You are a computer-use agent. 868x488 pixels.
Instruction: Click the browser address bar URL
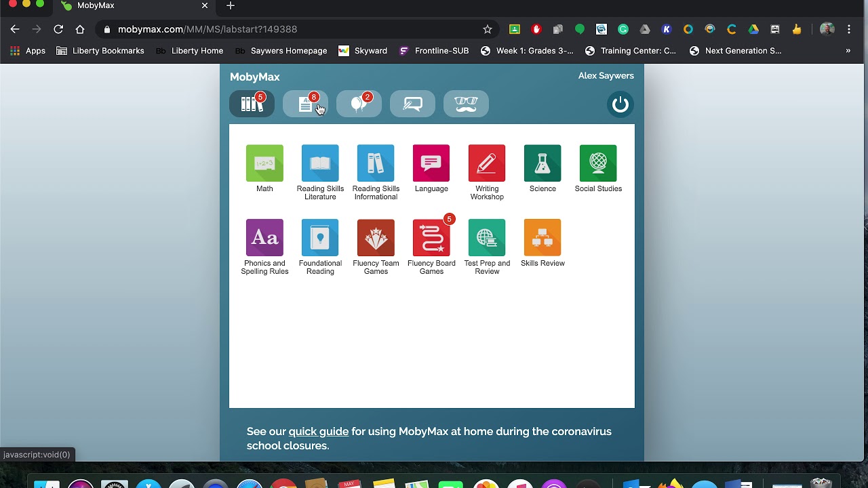tap(208, 29)
